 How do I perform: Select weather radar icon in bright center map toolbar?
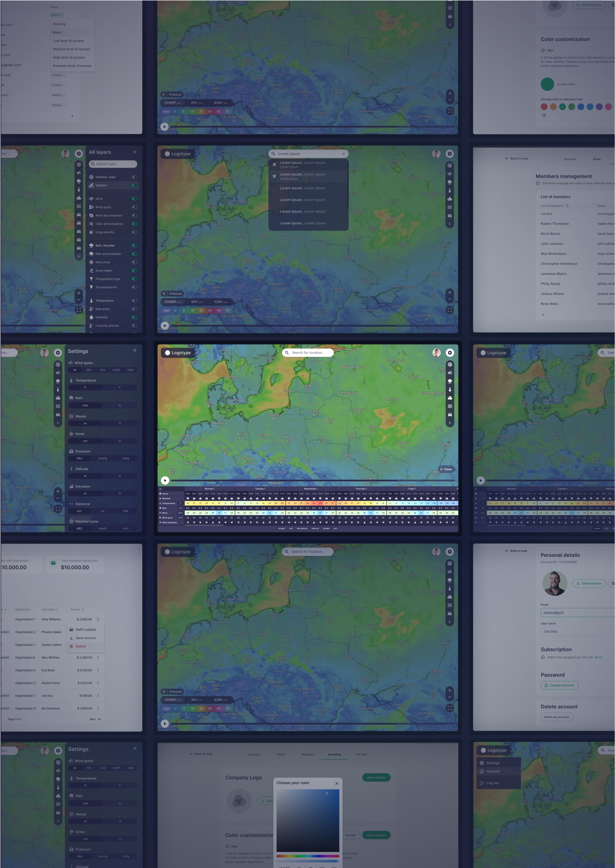click(450, 364)
